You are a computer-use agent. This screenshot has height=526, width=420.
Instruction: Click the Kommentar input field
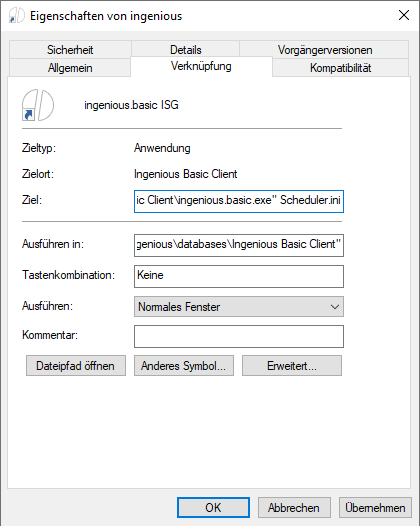pos(239,336)
